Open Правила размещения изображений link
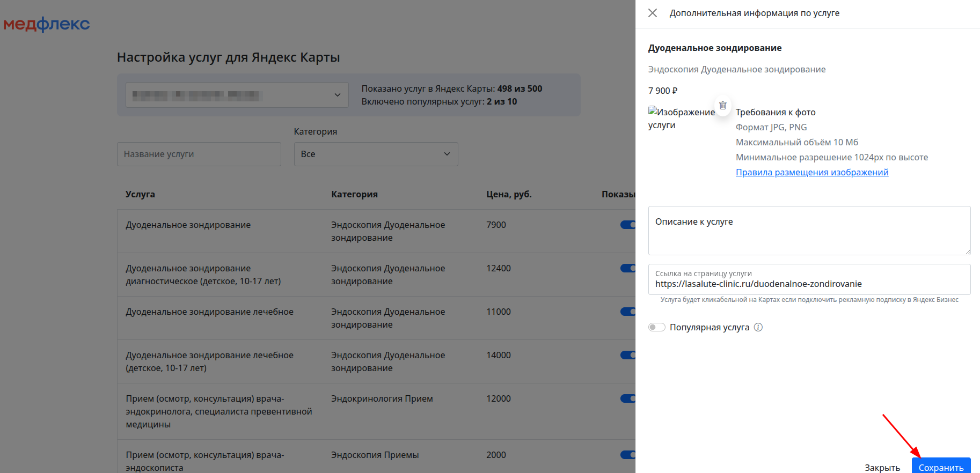The height and width of the screenshot is (473, 980). pyautogui.click(x=811, y=172)
